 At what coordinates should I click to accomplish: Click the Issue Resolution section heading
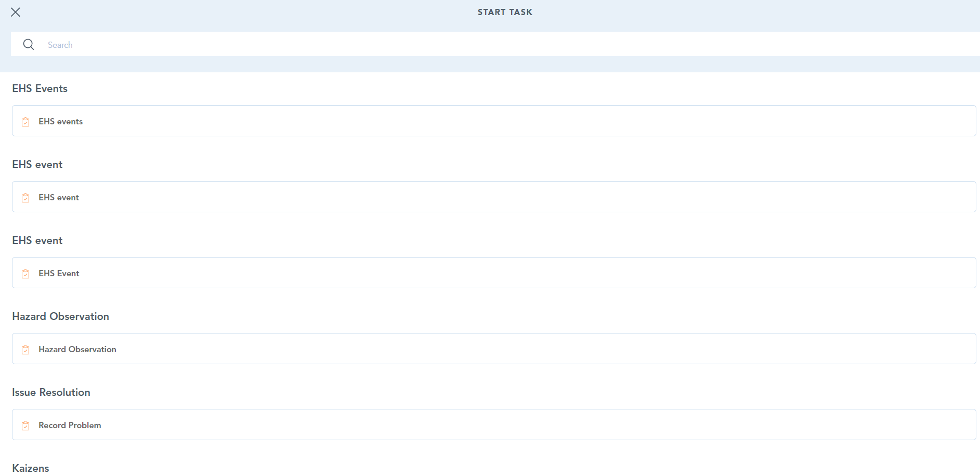click(x=51, y=392)
